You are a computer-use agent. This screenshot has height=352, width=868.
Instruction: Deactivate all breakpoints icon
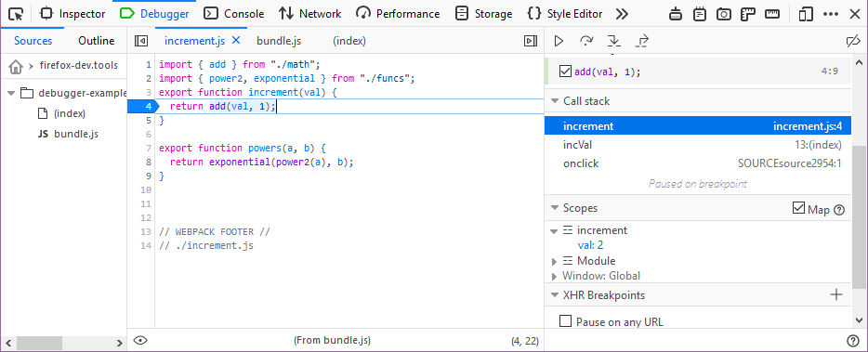coord(854,41)
